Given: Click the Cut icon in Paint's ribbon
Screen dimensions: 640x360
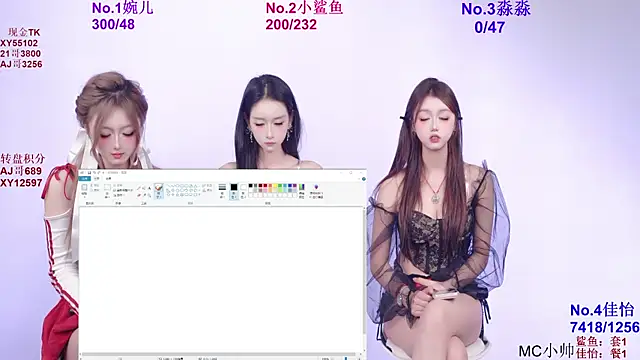Looking at the screenshot, I should pyautogui.click(x=91, y=185).
